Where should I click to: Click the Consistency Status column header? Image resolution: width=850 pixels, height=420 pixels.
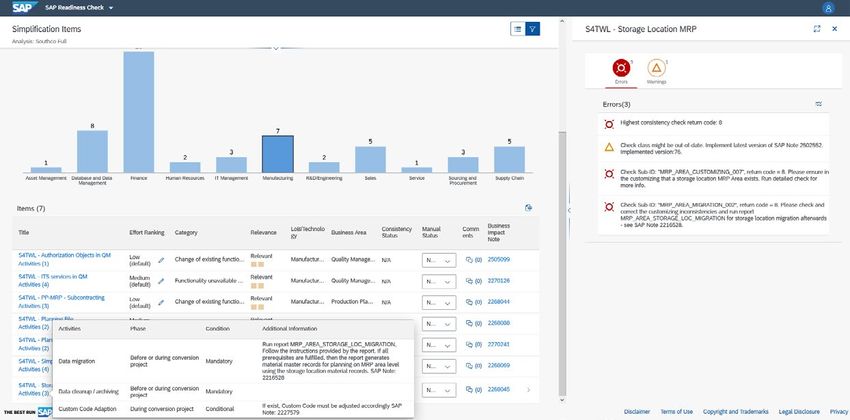(x=396, y=232)
